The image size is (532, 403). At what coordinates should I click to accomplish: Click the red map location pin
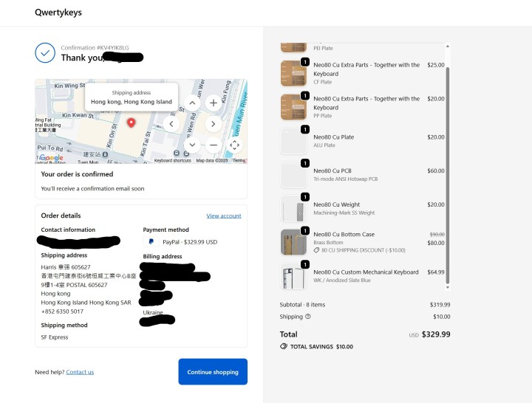click(131, 123)
